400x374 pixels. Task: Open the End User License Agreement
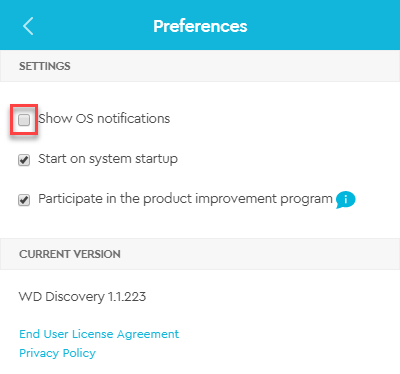click(99, 334)
